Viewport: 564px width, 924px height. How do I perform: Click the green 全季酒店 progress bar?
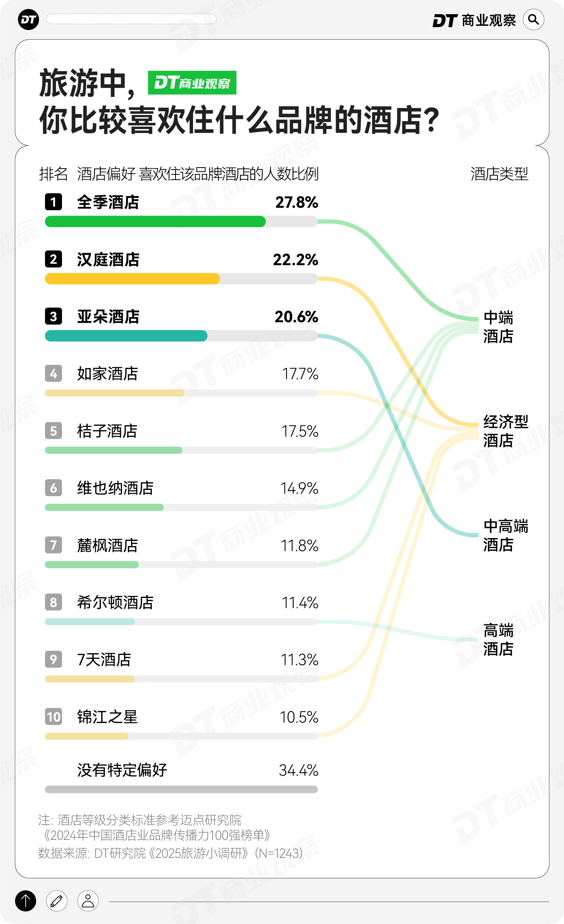155,221
